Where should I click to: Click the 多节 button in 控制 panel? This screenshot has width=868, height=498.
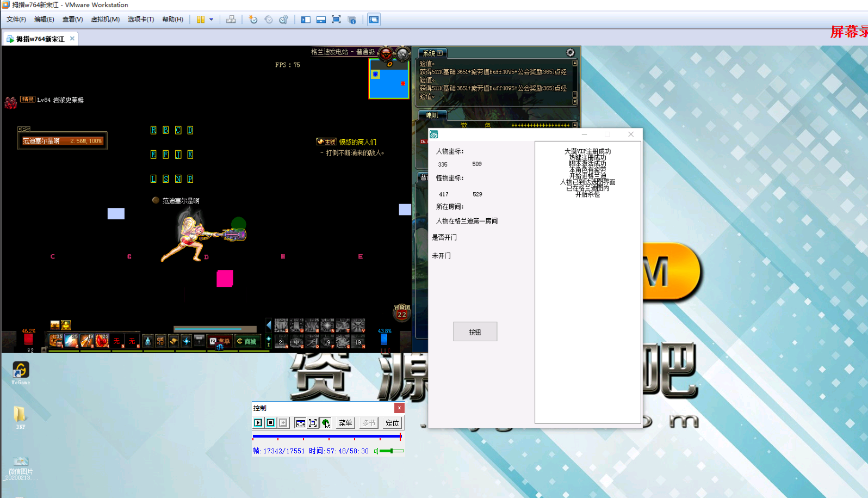pyautogui.click(x=369, y=423)
